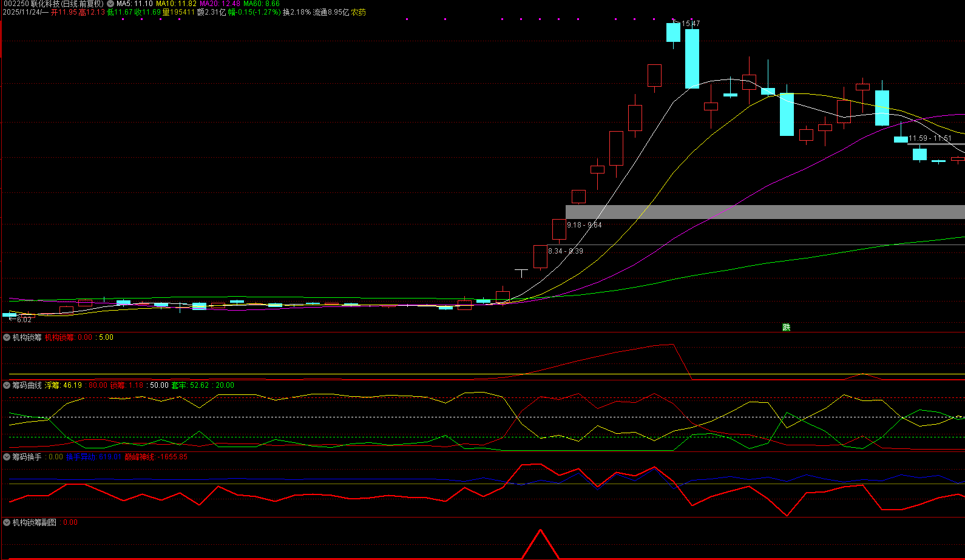Screen dimensions: 965x560
Task: Open the MA indicator dropdown beside stock title
Action: pos(110,4)
